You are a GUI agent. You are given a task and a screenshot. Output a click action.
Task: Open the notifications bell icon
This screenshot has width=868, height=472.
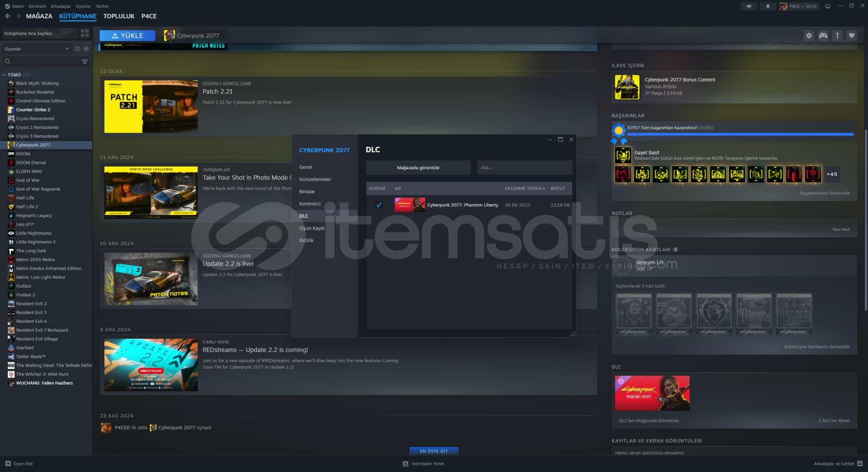pyautogui.click(x=767, y=6)
